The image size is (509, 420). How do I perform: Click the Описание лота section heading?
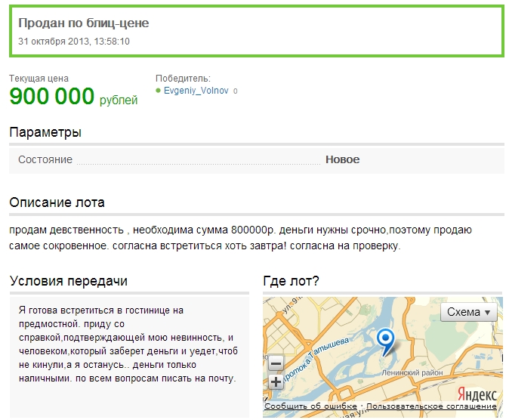(x=57, y=202)
